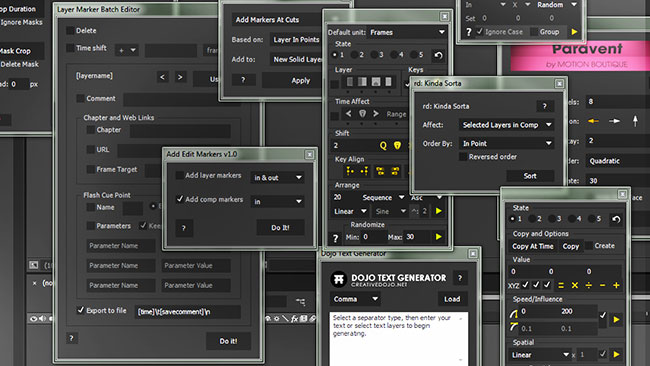Click the yellow plus operator icon
This screenshot has height=366, width=650.
pos(616,285)
